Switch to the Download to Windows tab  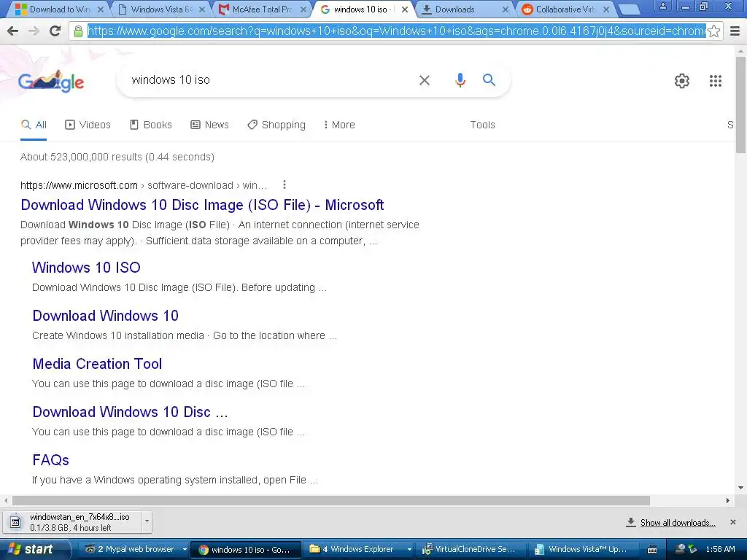click(x=59, y=9)
